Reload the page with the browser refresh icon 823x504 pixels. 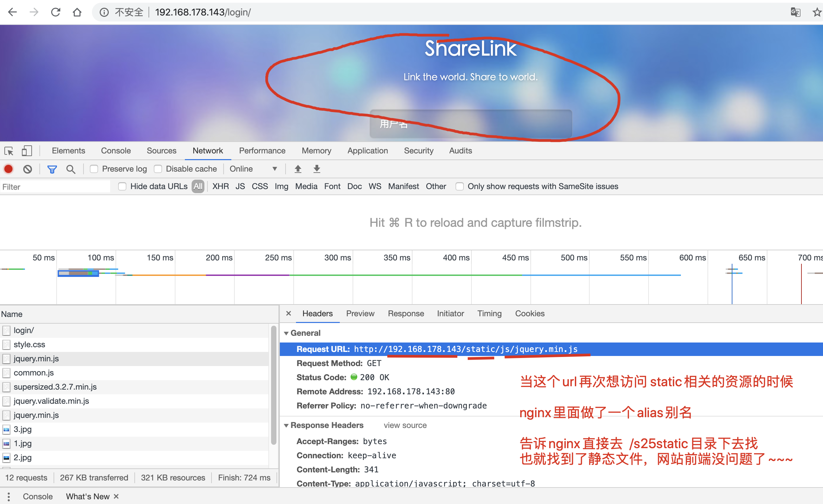[56, 12]
